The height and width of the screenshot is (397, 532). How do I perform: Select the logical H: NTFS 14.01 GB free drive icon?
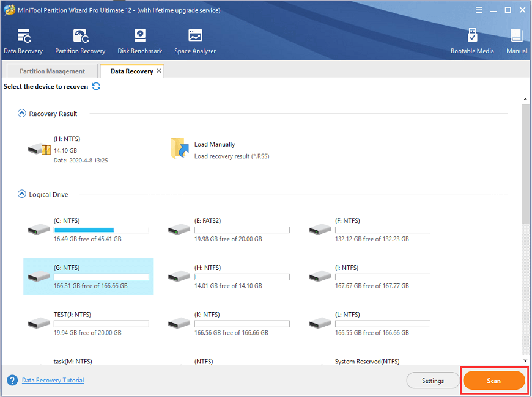tap(179, 276)
